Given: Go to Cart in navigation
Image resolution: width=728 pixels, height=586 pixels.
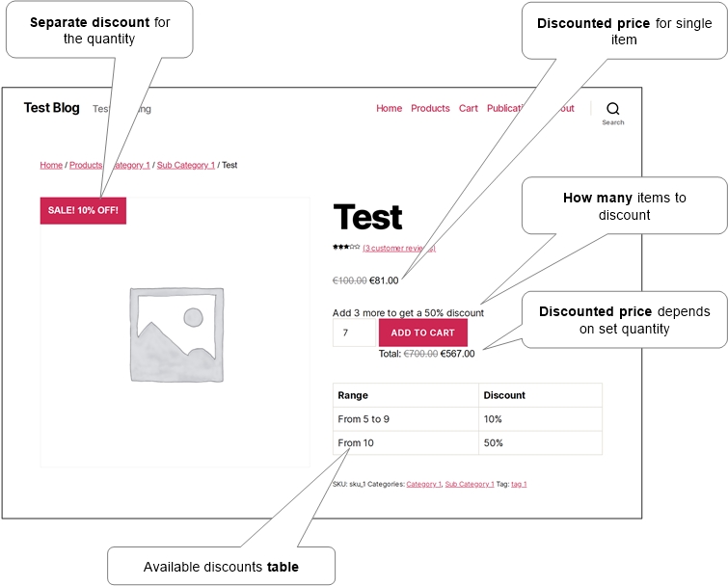Looking at the screenshot, I should tap(468, 108).
